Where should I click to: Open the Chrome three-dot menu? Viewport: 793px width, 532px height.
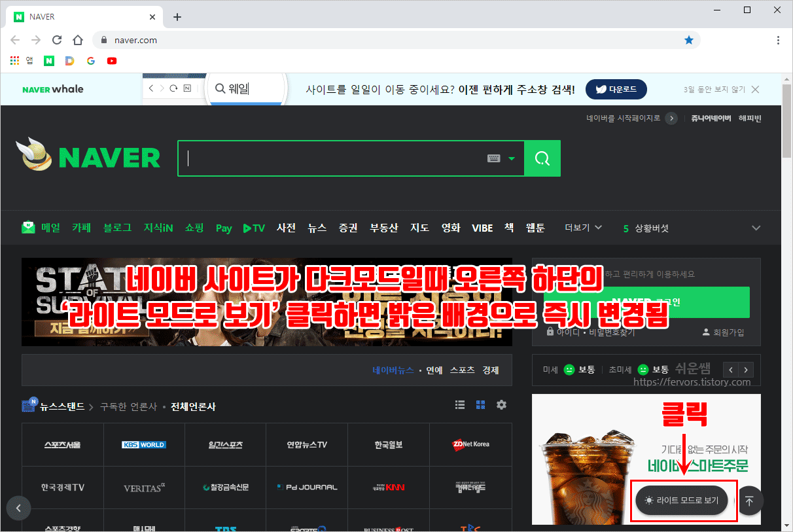point(778,40)
